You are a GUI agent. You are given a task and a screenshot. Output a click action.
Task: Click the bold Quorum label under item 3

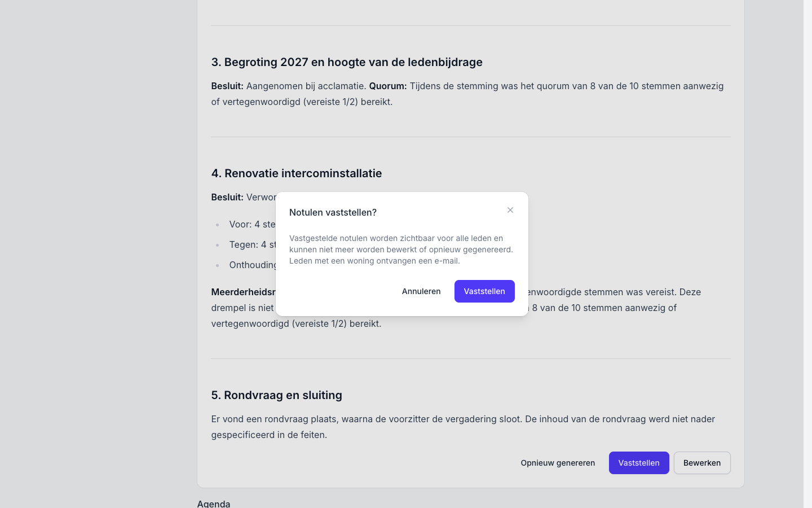tap(388, 86)
